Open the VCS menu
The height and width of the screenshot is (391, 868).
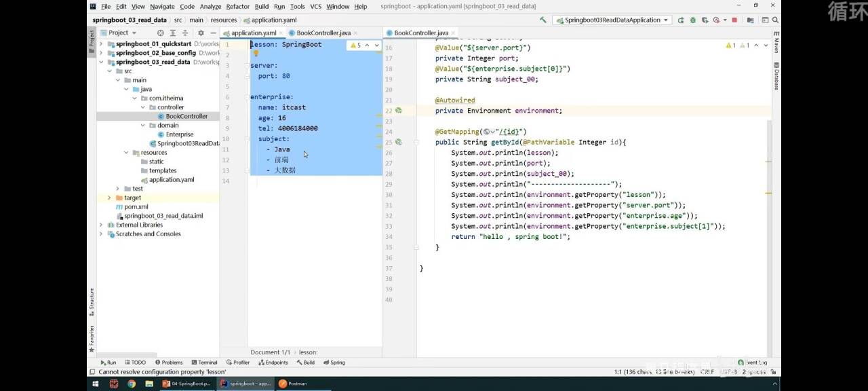coord(315,6)
